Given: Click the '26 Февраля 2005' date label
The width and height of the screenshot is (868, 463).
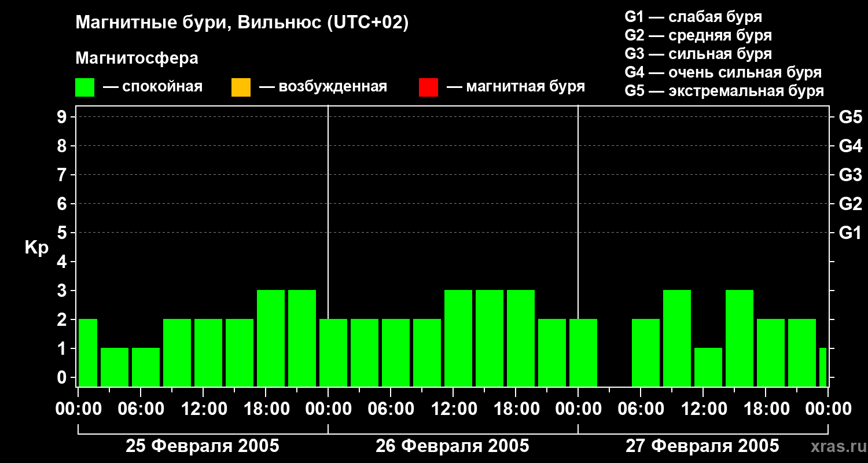Looking at the screenshot, I should point(453,446).
